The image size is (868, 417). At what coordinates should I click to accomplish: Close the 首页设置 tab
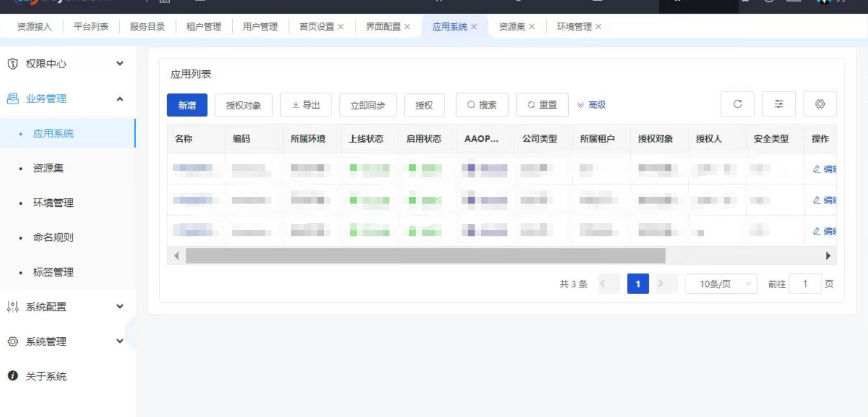[341, 27]
